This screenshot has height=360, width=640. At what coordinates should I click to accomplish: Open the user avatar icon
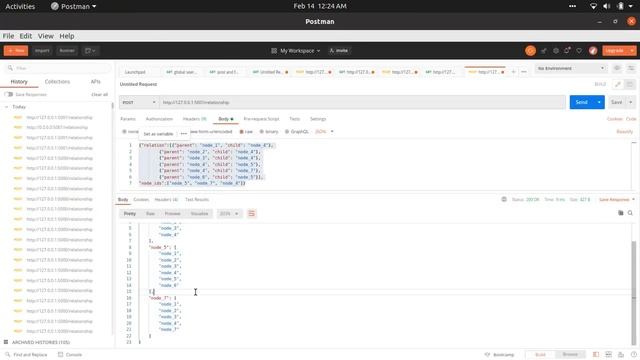click(593, 51)
